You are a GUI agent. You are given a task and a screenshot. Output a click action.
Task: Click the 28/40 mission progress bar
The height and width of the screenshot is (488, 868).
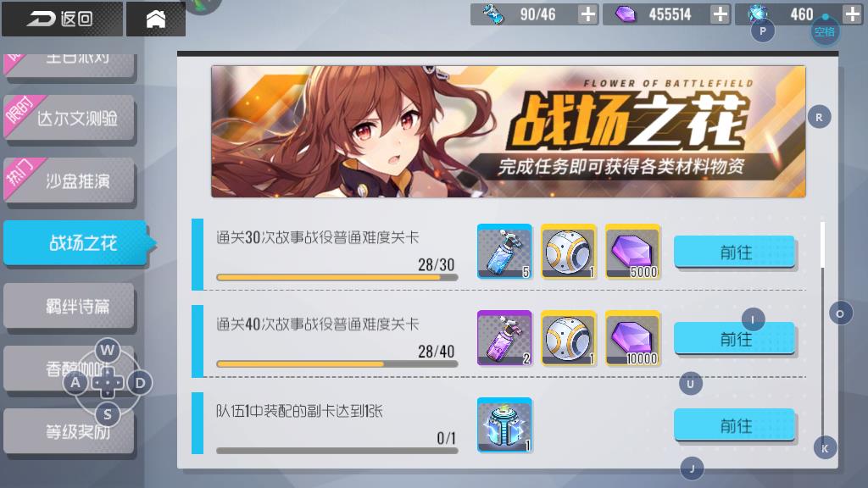pos(337,364)
